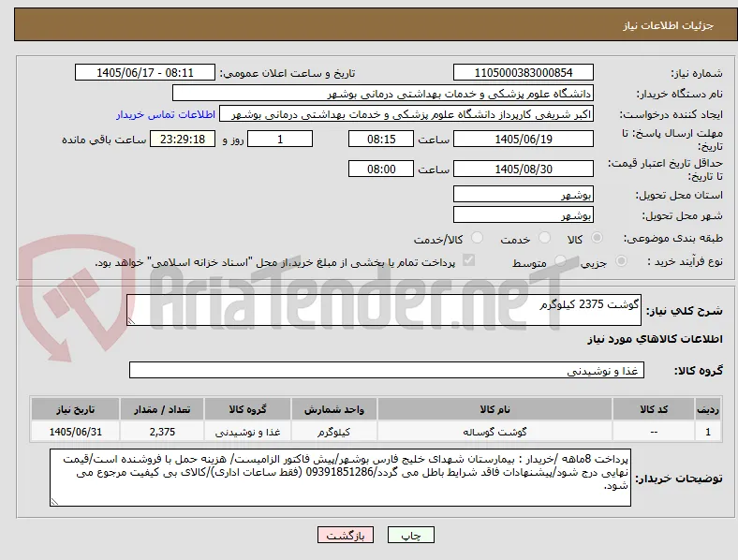
Task: Click the unit cell کیلوگرم
Action: [x=333, y=432]
